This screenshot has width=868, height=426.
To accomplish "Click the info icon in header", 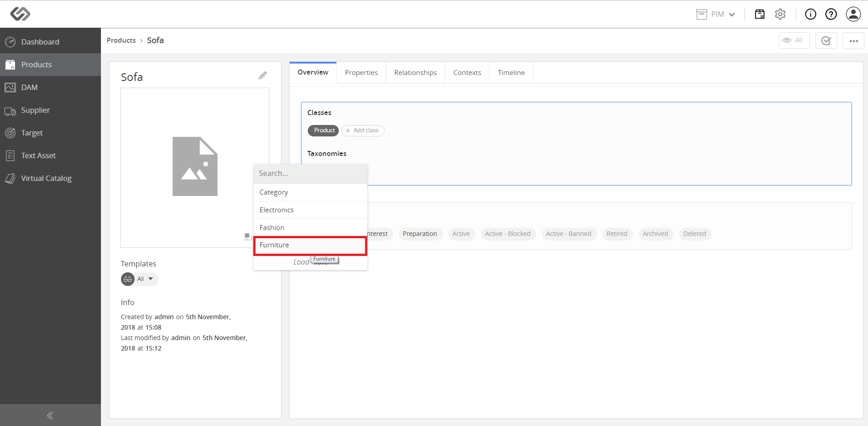I will pos(811,14).
